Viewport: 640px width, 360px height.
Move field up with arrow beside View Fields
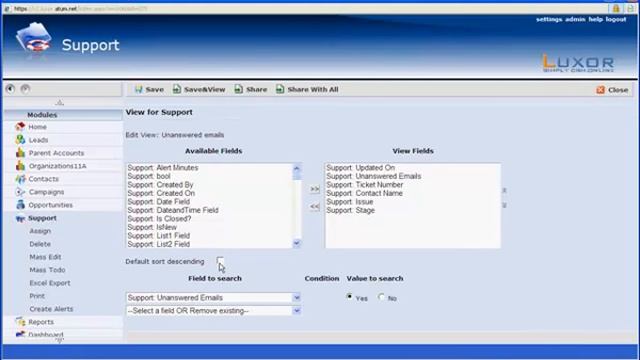(504, 190)
